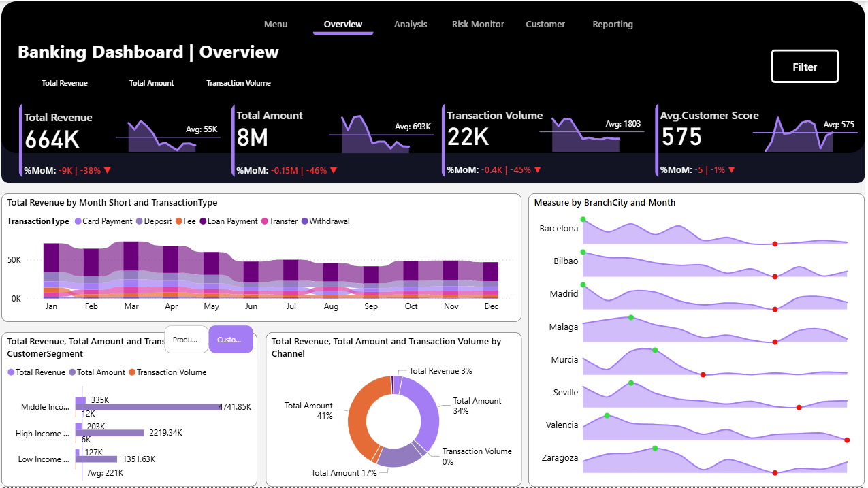Open the Analysis tab
Viewport: 868px width, 488px height.
(x=410, y=25)
